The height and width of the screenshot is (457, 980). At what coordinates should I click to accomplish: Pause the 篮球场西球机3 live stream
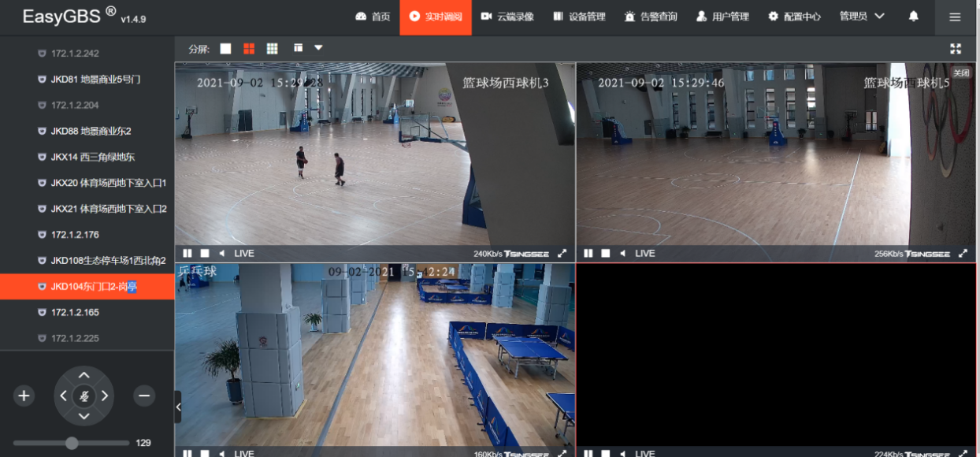pyautogui.click(x=187, y=253)
